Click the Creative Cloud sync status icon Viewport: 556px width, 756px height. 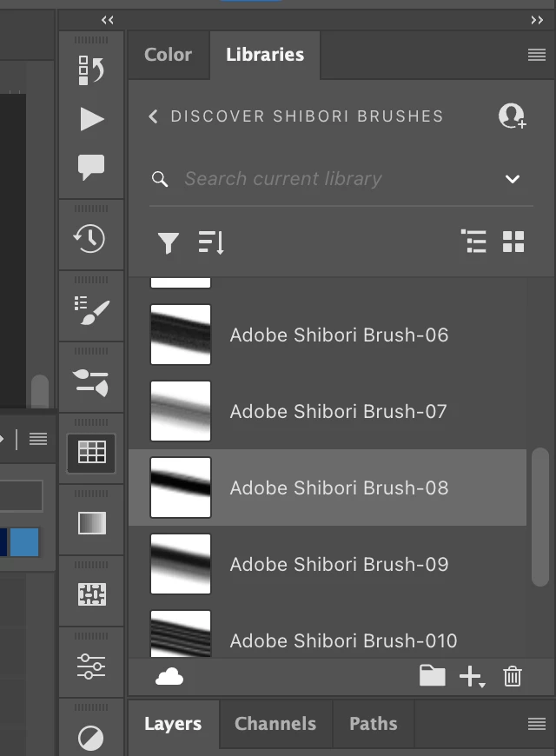tap(169, 676)
